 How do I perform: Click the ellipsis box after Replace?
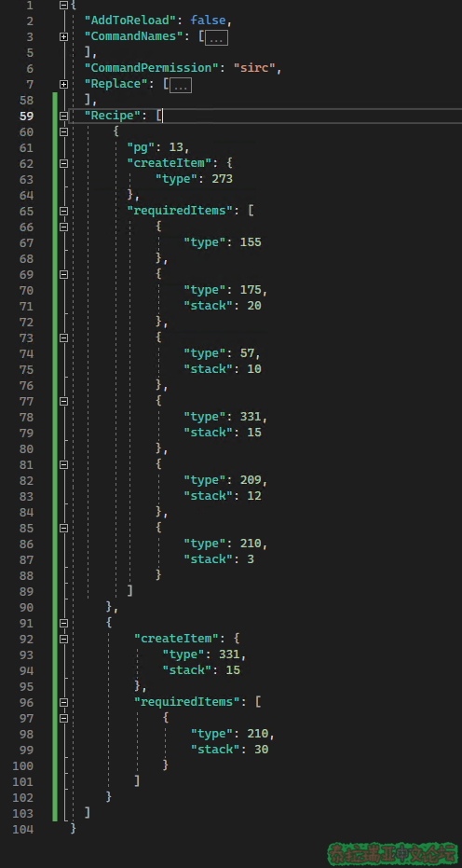(181, 85)
